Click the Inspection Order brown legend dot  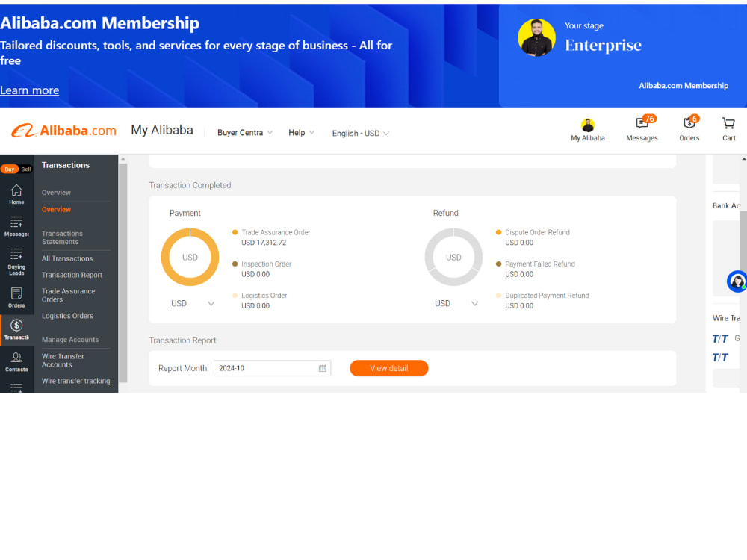coord(235,264)
